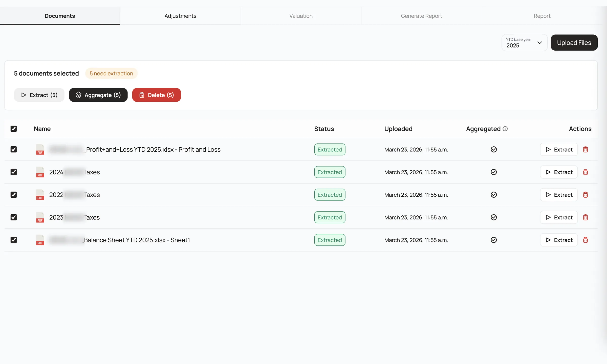Click the Status column header
Viewport: 607px width, 364px height.
324,129
